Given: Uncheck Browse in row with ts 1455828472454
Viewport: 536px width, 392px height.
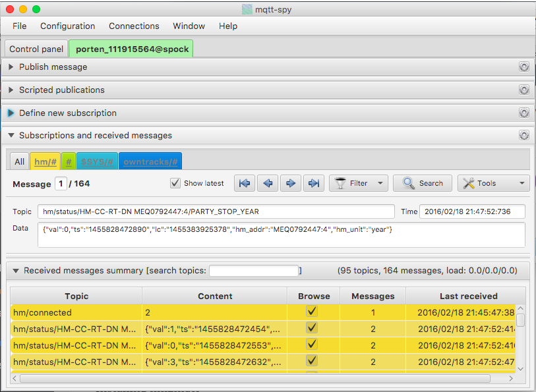Looking at the screenshot, I should [312, 328].
